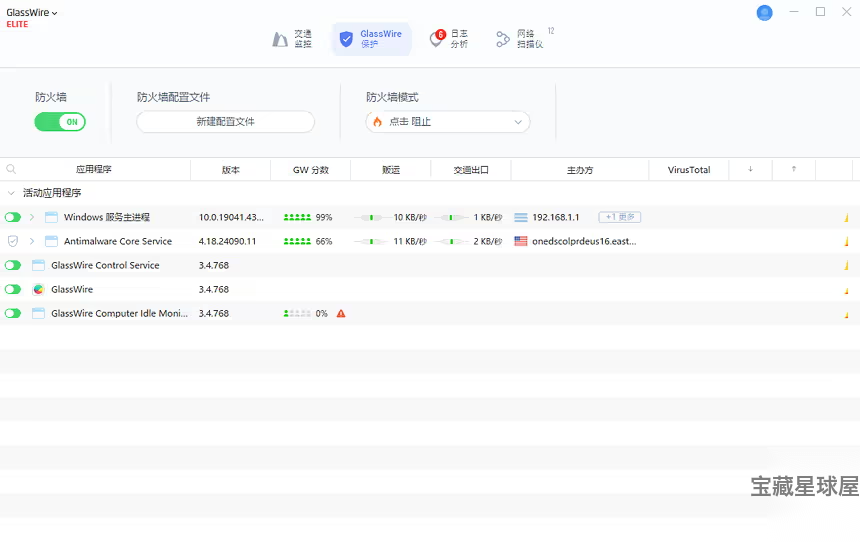Toggle firewall for Windows service host
This screenshot has width=860, height=542.
pos(13,217)
